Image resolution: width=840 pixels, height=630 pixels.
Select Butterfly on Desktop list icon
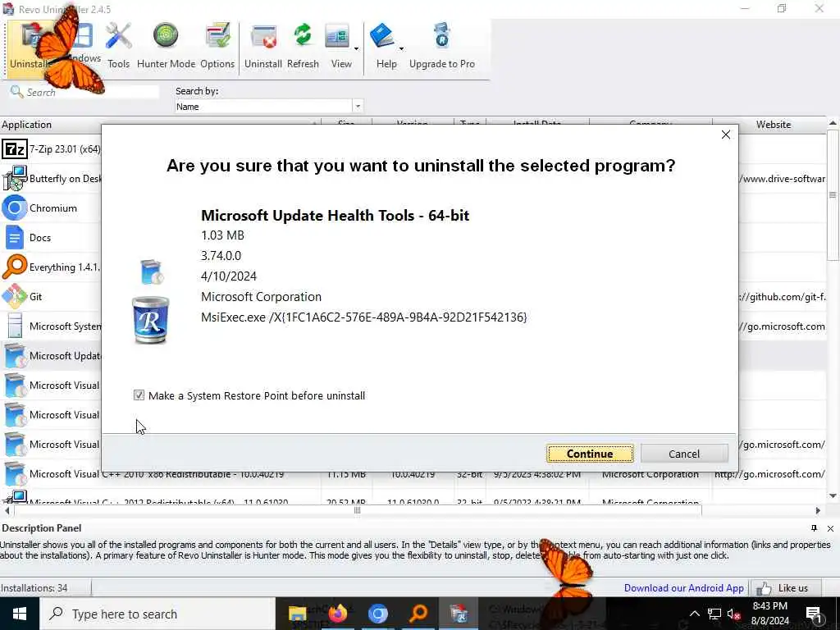click(15, 178)
